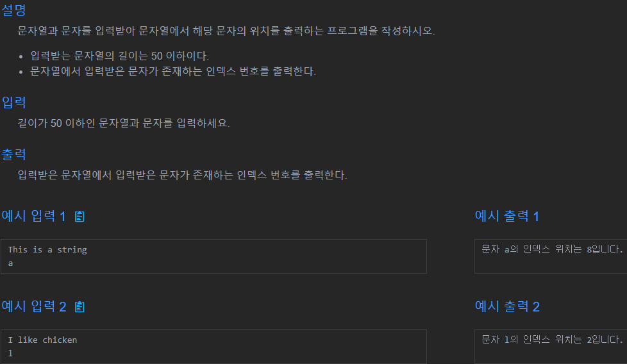Image resolution: width=627 pixels, height=364 pixels.
Task: Select the 예시 출력 2 heading
Action: click(507, 306)
